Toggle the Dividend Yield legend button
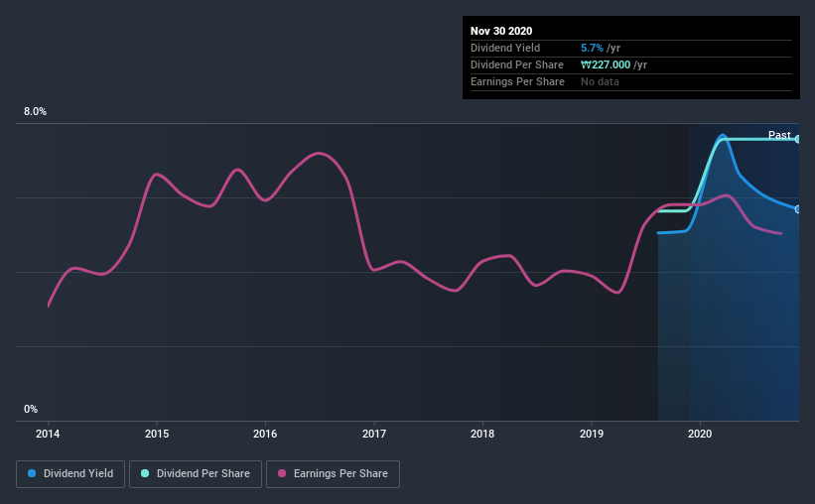Viewport: 815px width, 504px height. pos(70,474)
